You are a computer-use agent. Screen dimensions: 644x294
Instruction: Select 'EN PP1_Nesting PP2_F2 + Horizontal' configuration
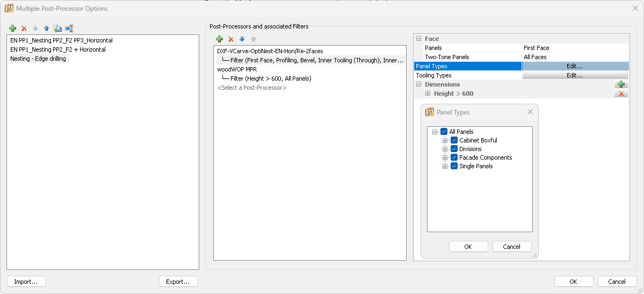click(x=58, y=49)
